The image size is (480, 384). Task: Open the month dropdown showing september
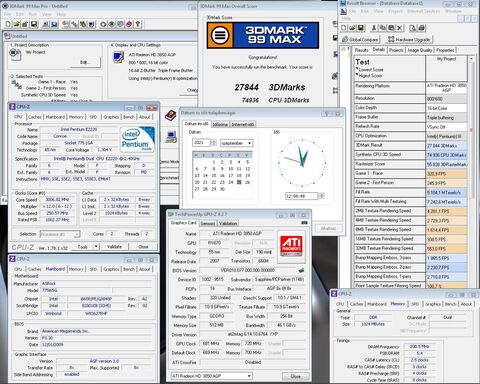[x=236, y=143]
